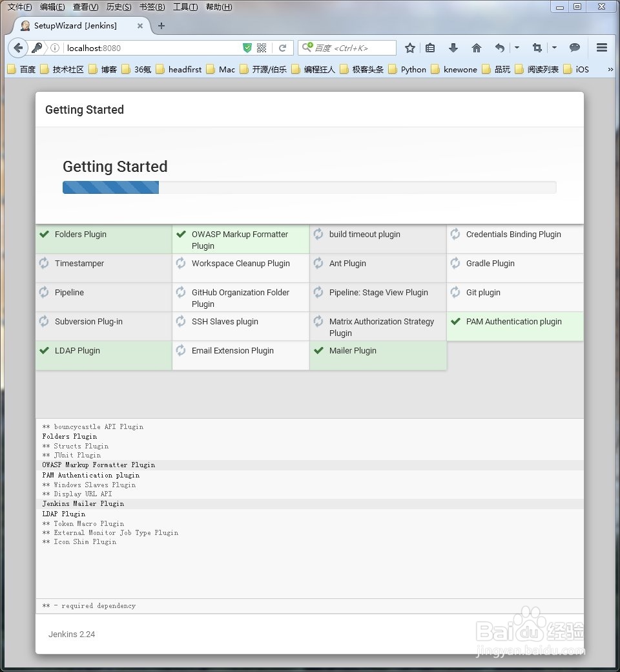Open the knewone bookmark folder

pyautogui.click(x=454, y=69)
